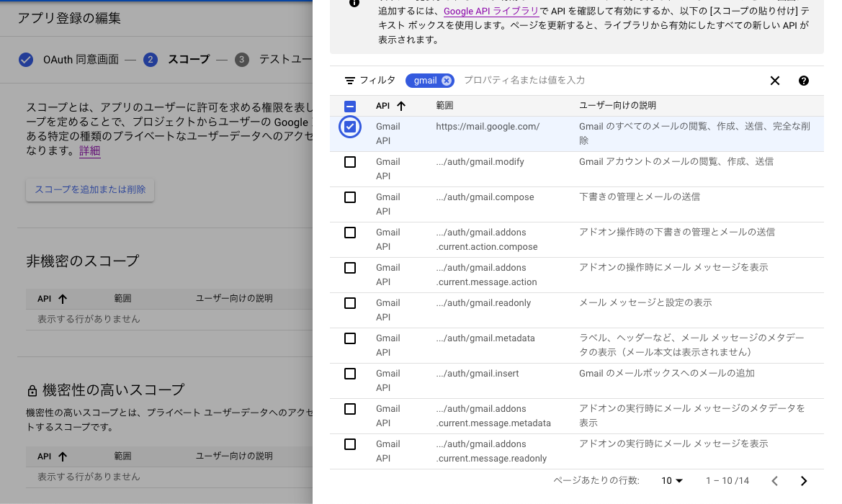Select the OAuth 同意画面 step
The width and height of the screenshot is (842, 504).
(81, 60)
